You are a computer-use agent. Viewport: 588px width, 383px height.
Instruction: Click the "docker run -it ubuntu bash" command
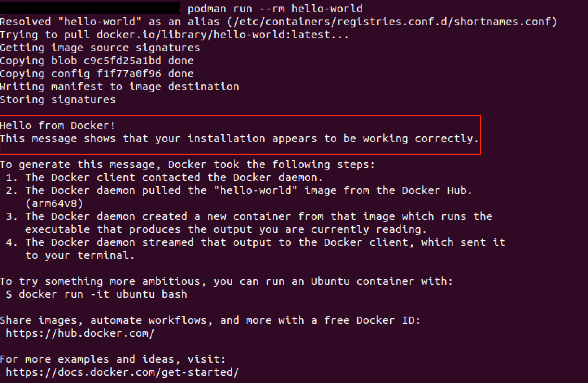[103, 294]
